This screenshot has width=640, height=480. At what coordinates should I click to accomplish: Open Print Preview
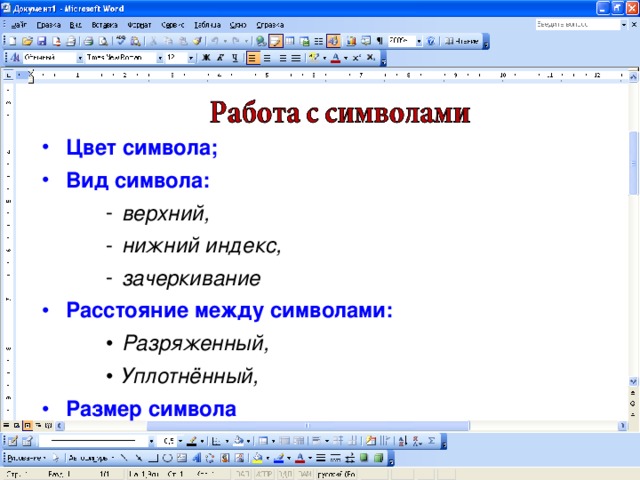tap(104, 41)
